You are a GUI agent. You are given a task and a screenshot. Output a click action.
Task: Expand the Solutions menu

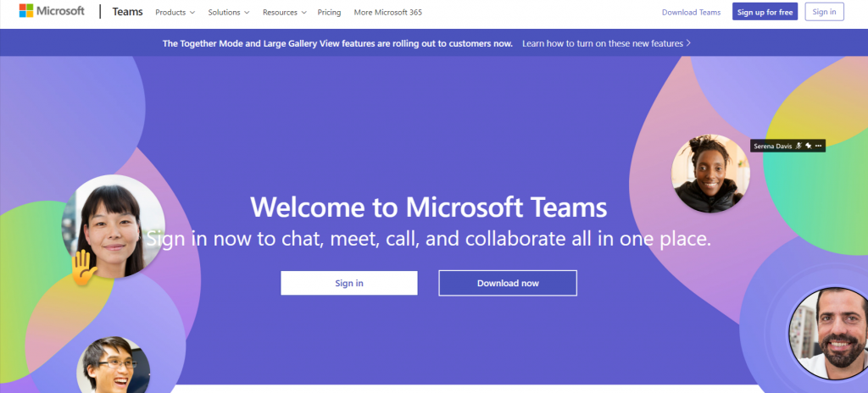(229, 12)
